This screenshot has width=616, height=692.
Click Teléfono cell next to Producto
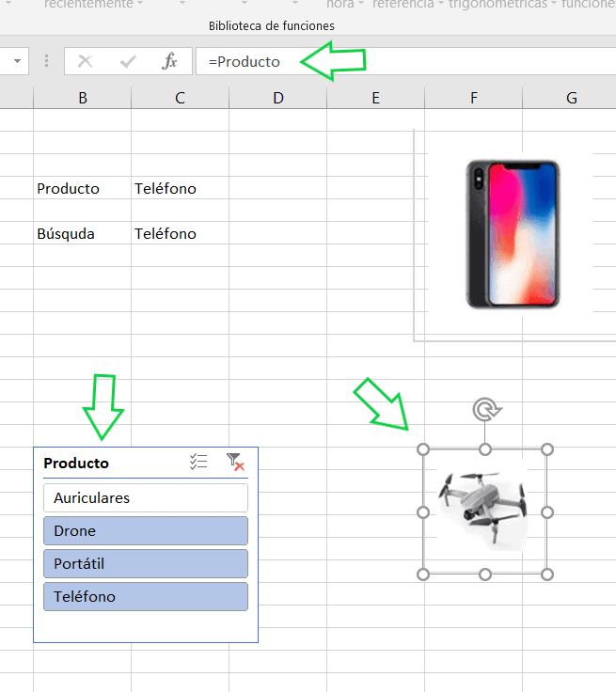[x=181, y=188]
